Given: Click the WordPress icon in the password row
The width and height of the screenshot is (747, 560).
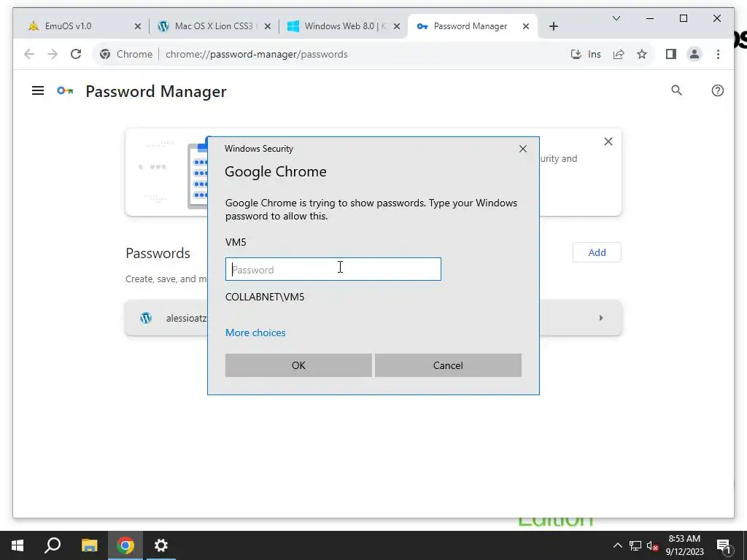Looking at the screenshot, I should tap(146, 318).
